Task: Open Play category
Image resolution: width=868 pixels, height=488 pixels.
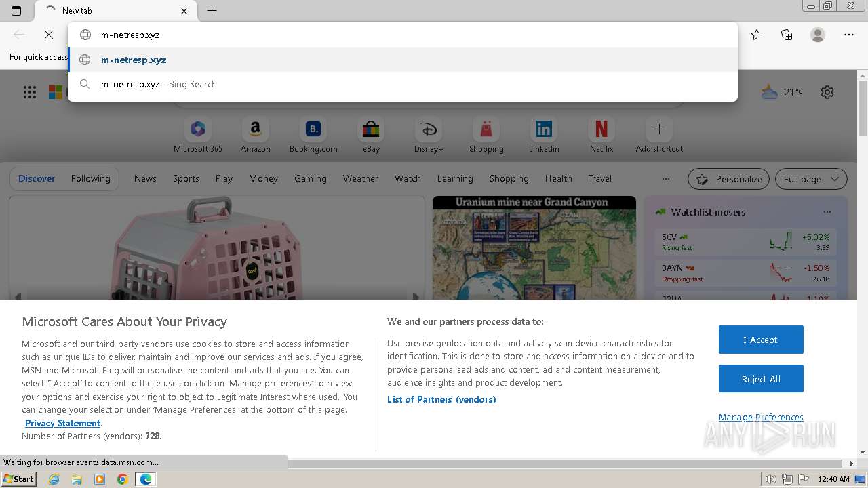Action: pos(224,178)
